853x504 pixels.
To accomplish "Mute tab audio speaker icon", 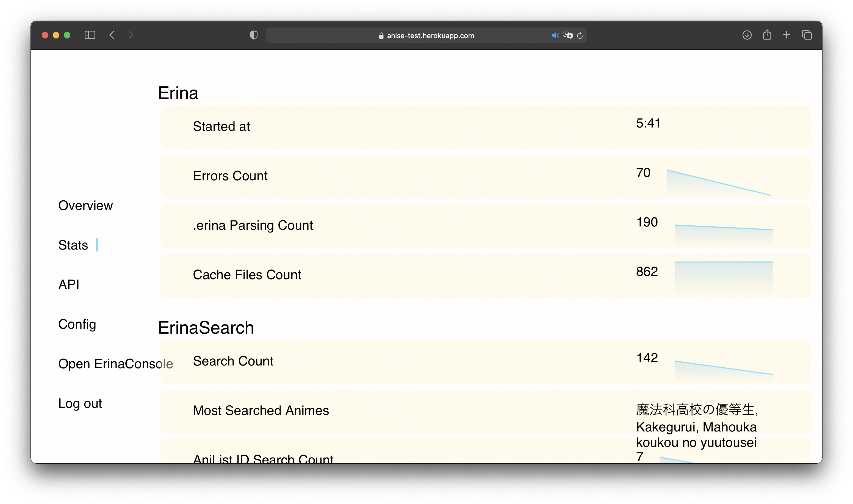I will click(x=555, y=35).
